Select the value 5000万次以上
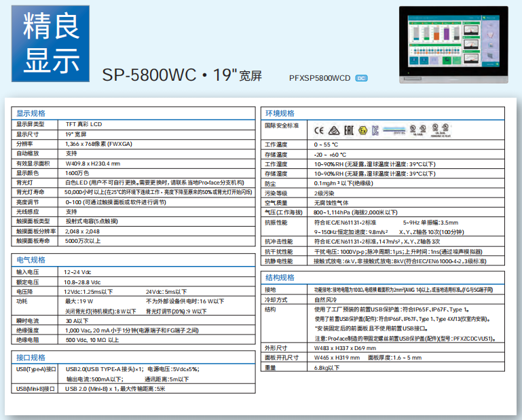This screenshot has width=522, height=420. 83,241
